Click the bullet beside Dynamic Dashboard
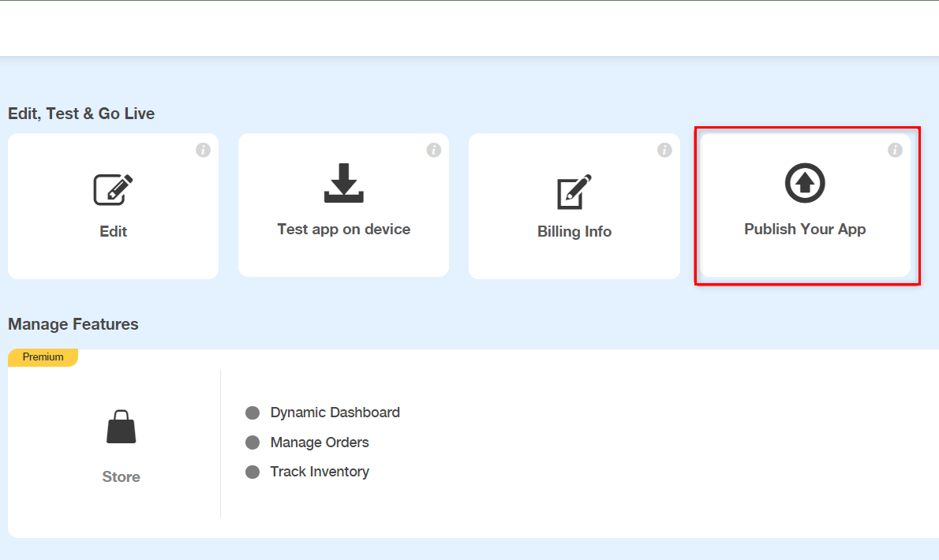This screenshot has height=560, width=939. click(x=253, y=412)
